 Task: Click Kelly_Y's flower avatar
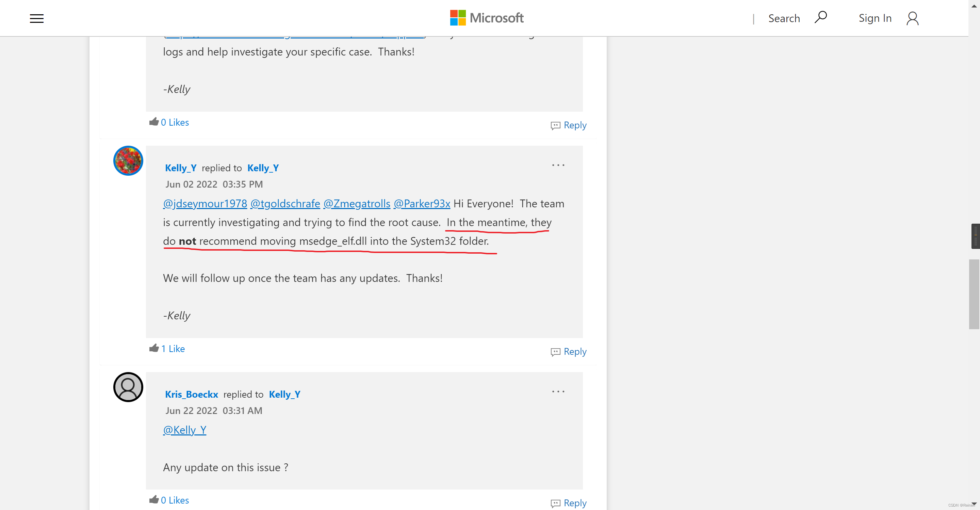pyautogui.click(x=128, y=161)
